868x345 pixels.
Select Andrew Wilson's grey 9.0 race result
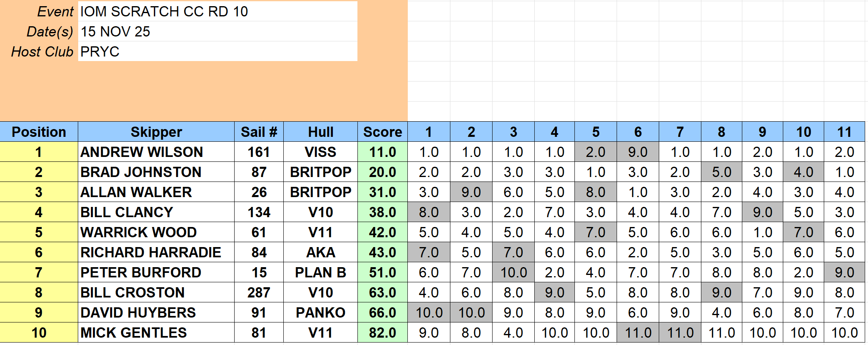638,152
